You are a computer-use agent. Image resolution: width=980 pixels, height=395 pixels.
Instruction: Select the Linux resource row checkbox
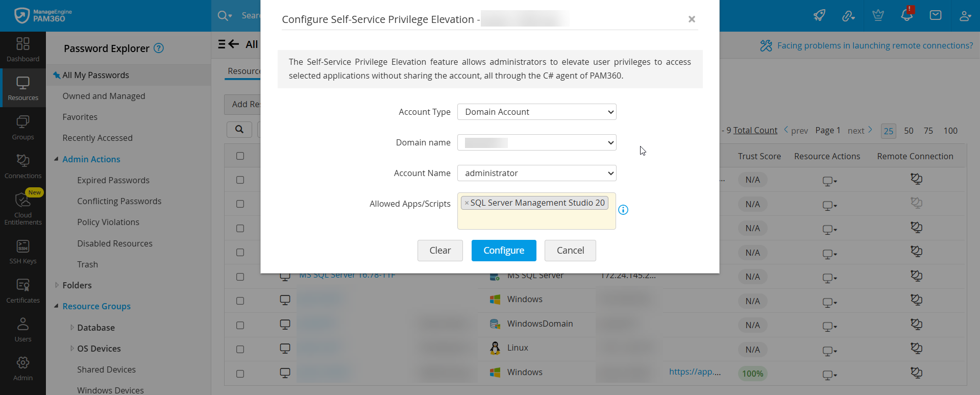240,350
